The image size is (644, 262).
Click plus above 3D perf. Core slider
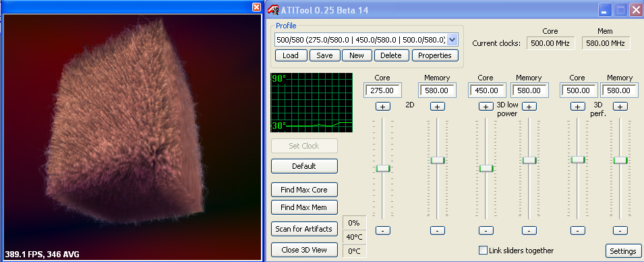coord(577,107)
